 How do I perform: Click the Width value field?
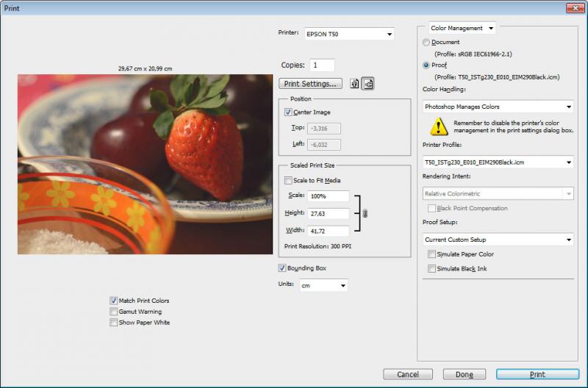pyautogui.click(x=328, y=231)
